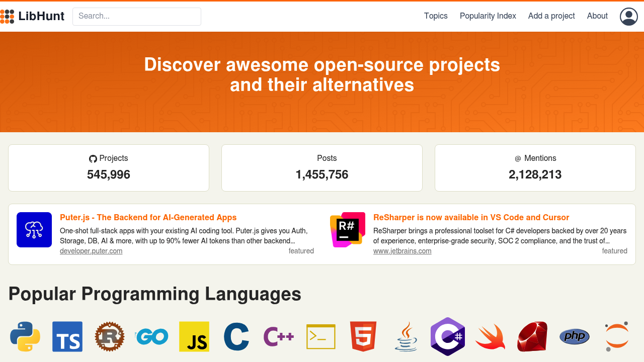This screenshot has height=362, width=644.
Task: Click the @ symbol beside Mentions
Action: [518, 159]
